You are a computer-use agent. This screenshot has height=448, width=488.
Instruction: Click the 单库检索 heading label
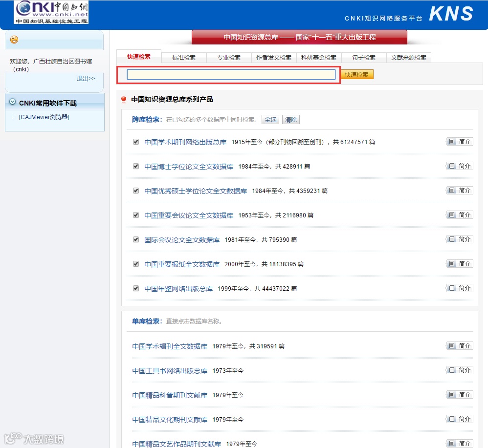click(147, 321)
